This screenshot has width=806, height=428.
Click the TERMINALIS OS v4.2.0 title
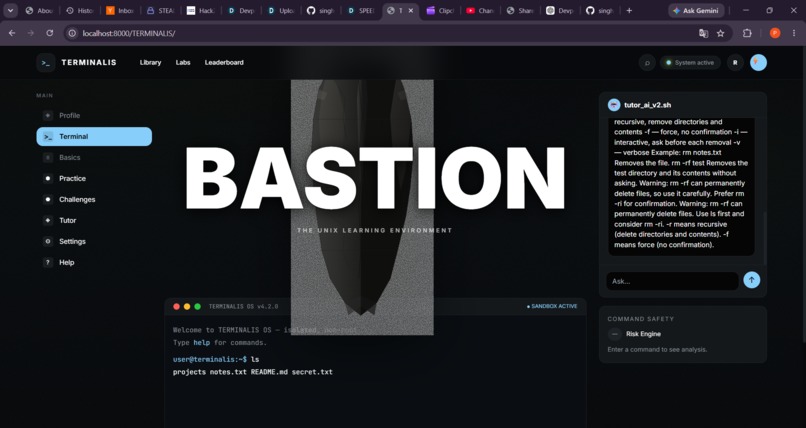pyautogui.click(x=243, y=307)
